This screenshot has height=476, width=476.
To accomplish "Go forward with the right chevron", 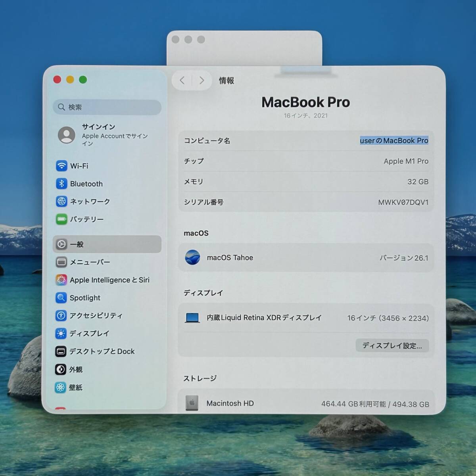I will coord(202,81).
